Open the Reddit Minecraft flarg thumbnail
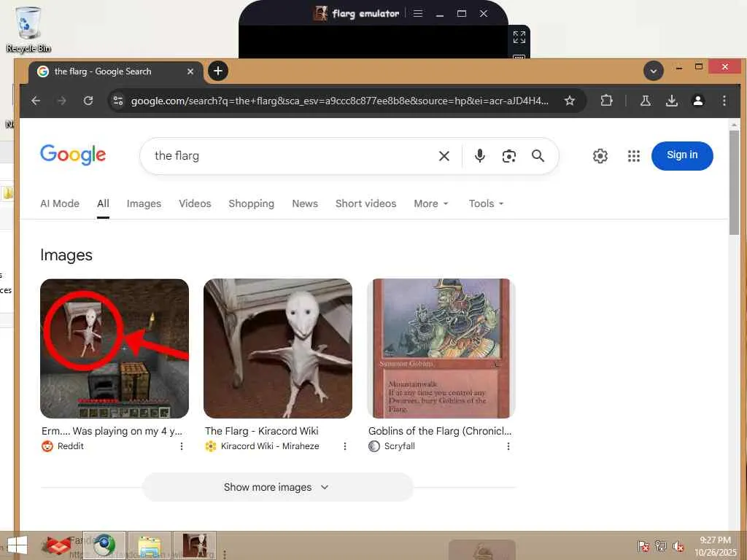 pyautogui.click(x=115, y=349)
